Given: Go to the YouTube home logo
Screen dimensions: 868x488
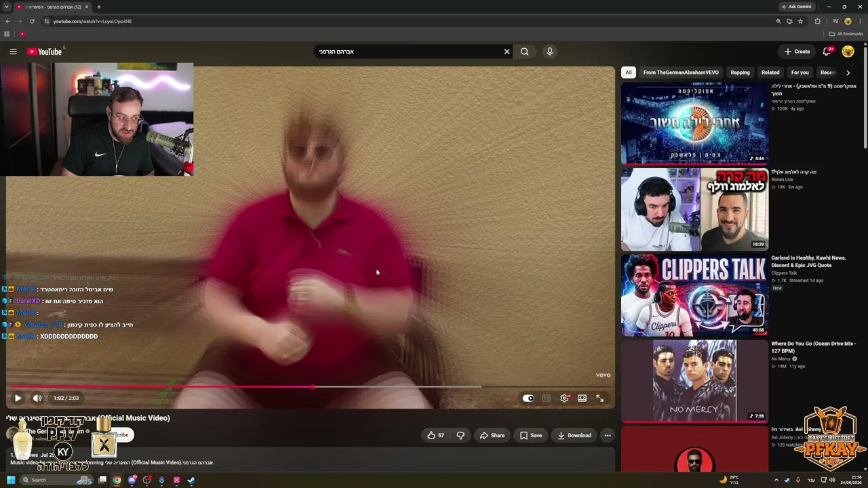Looking at the screenshot, I should click(45, 52).
